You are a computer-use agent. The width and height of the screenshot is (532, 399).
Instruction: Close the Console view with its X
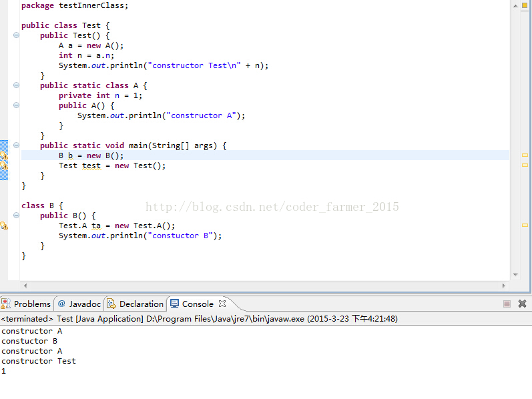coord(222,304)
